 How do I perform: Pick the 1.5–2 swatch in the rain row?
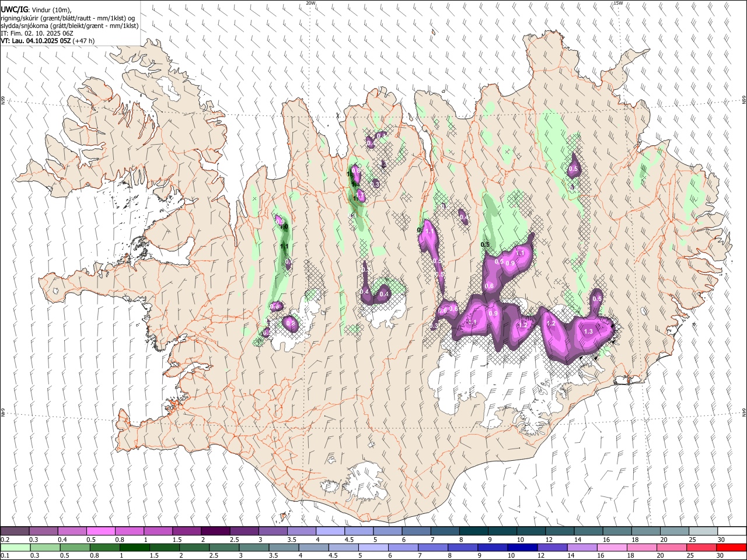(x=165, y=547)
